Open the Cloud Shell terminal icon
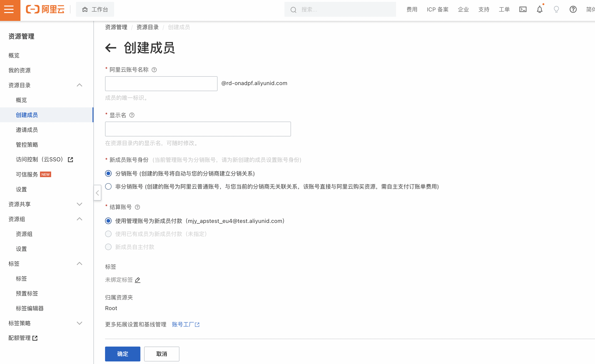Viewport: 595px width, 364px height. [523, 10]
